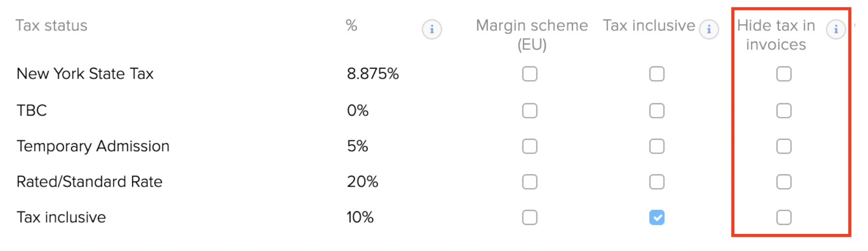Open info icon beside Hide tax in invoices
The width and height of the screenshot is (868, 251).
coord(836,29)
